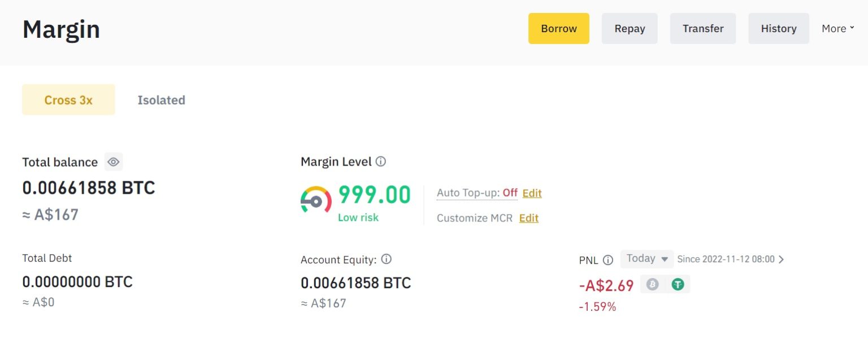Switch to the Isolated margin tab
The image size is (868, 339).
point(161,100)
